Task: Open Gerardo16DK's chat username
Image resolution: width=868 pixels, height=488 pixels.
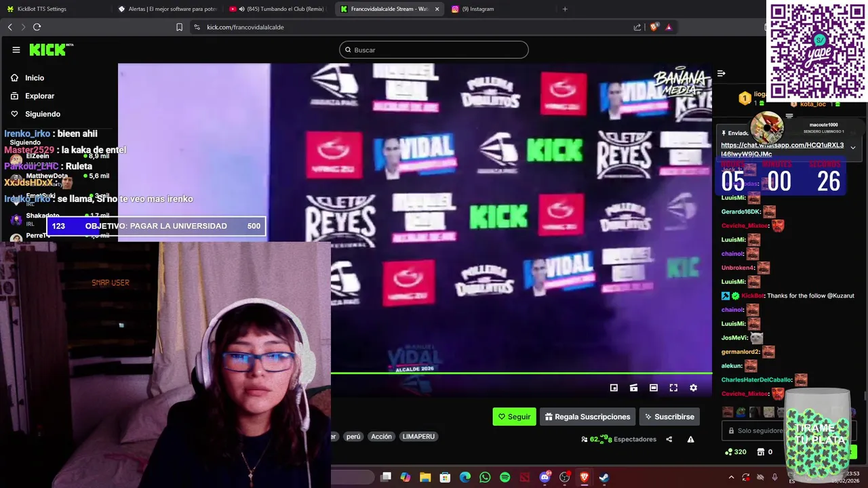Action: click(741, 211)
